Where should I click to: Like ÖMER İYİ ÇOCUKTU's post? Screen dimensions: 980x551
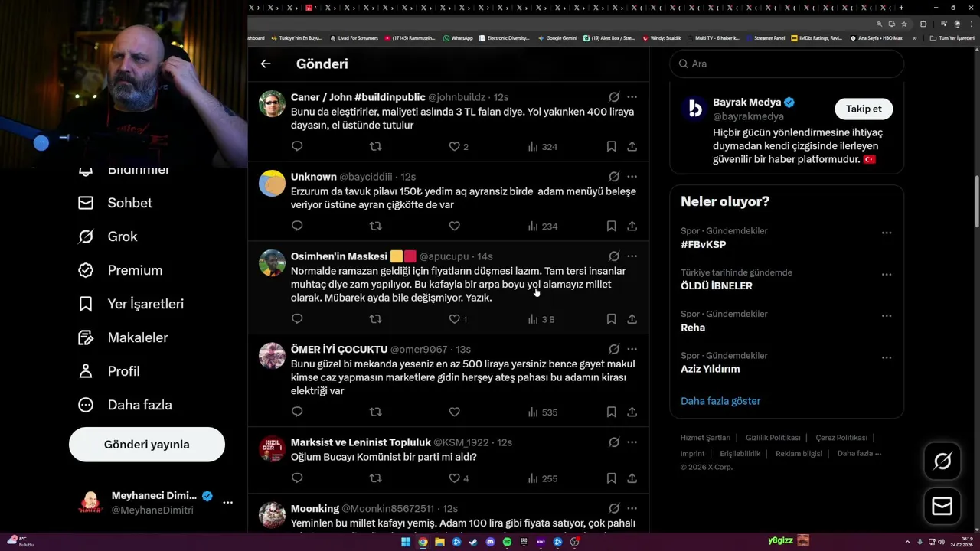(x=454, y=412)
